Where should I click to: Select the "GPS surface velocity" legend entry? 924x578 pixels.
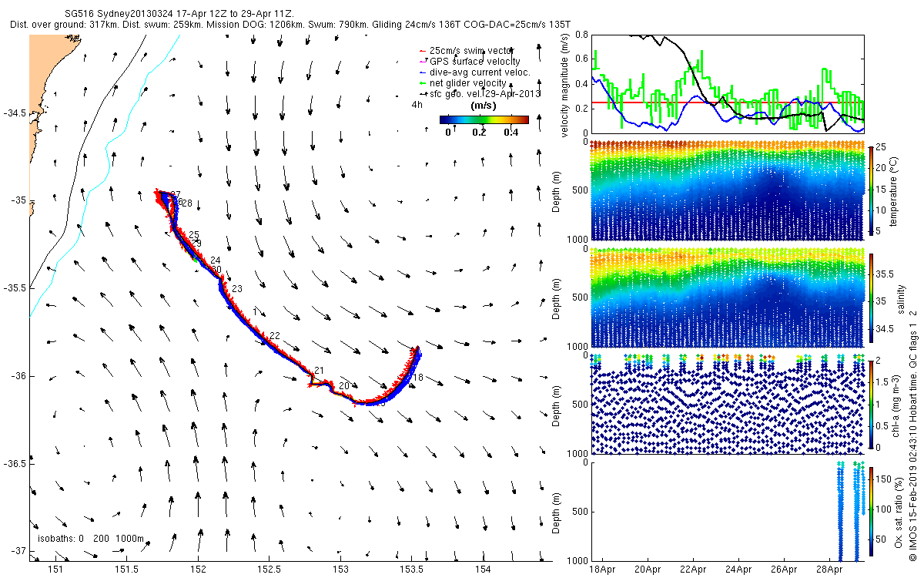coord(469,61)
